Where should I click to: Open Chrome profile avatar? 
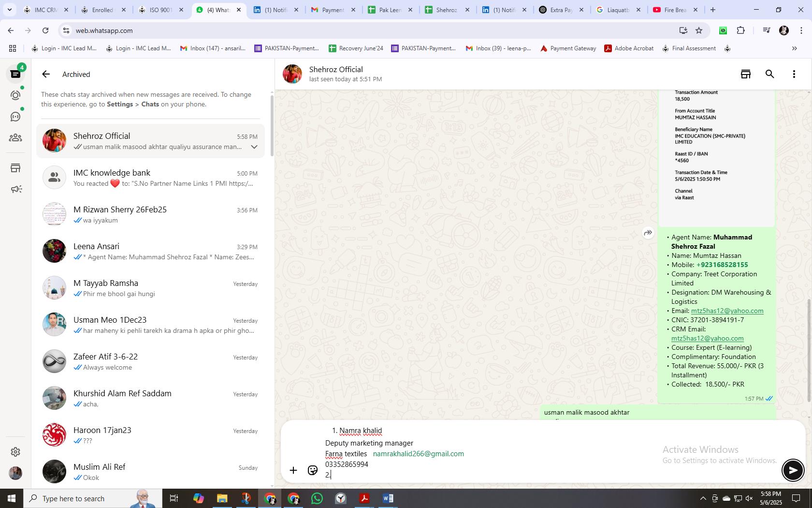tap(784, 30)
